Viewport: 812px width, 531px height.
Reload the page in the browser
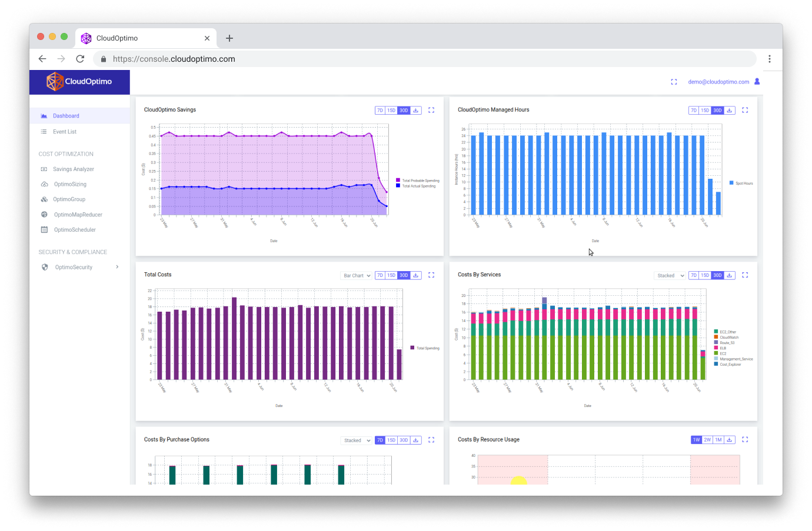tap(80, 59)
